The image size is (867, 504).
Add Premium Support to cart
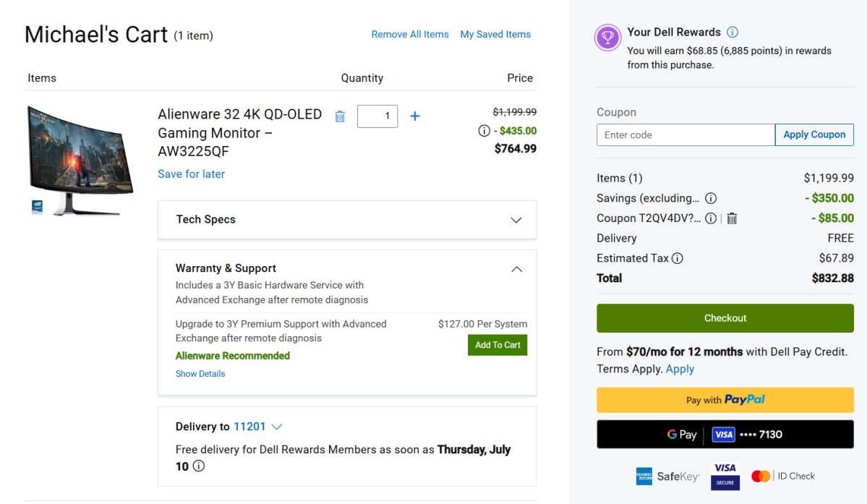pyautogui.click(x=497, y=345)
